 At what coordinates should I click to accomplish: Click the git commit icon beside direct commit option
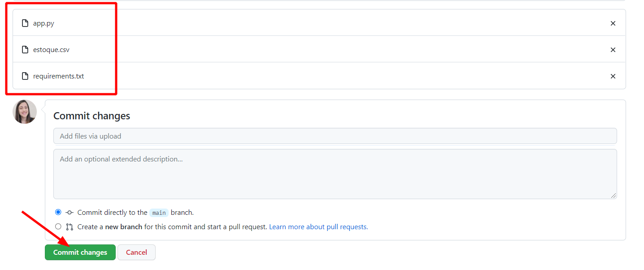tap(70, 213)
